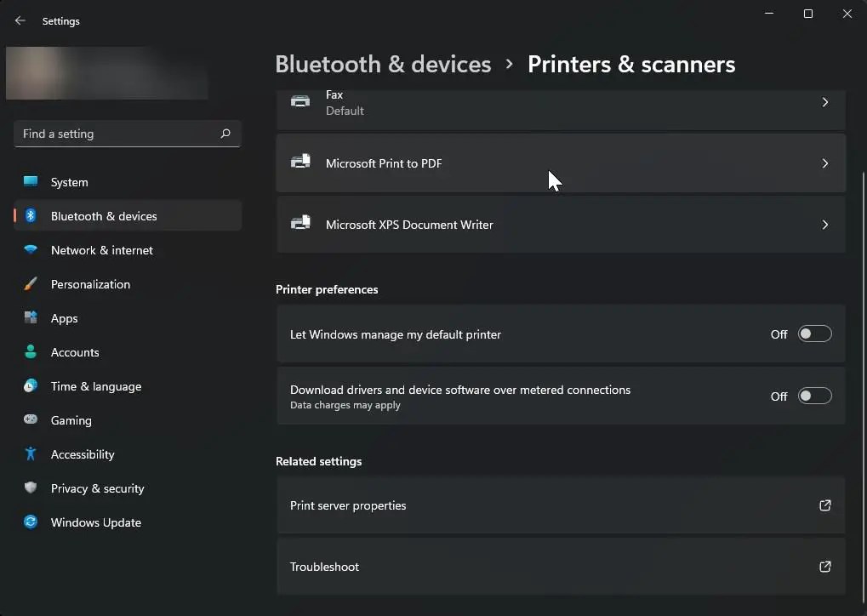
Task: Open Accounts settings category
Action: 128,352
